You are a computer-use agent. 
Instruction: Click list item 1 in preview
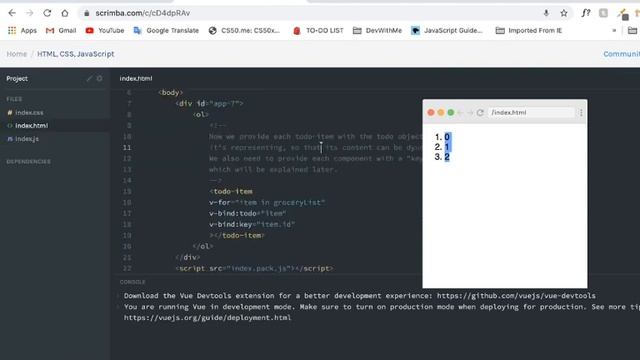point(447,147)
